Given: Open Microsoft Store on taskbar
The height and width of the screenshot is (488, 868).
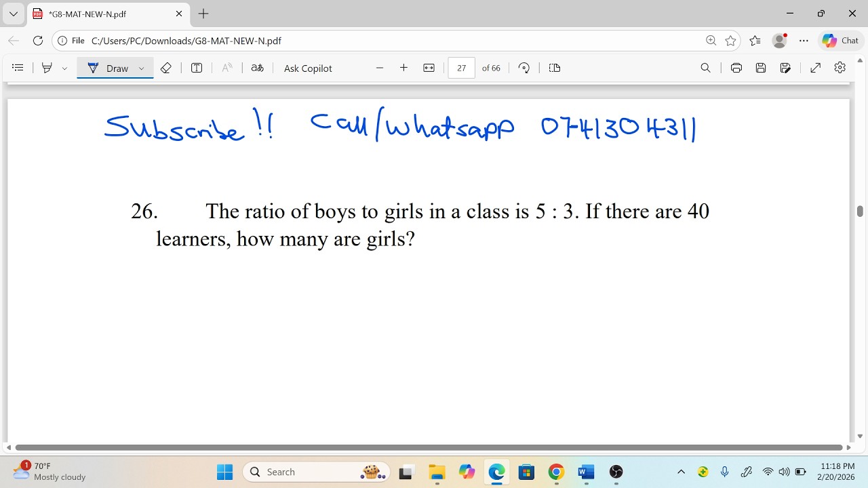Looking at the screenshot, I should point(526,472).
